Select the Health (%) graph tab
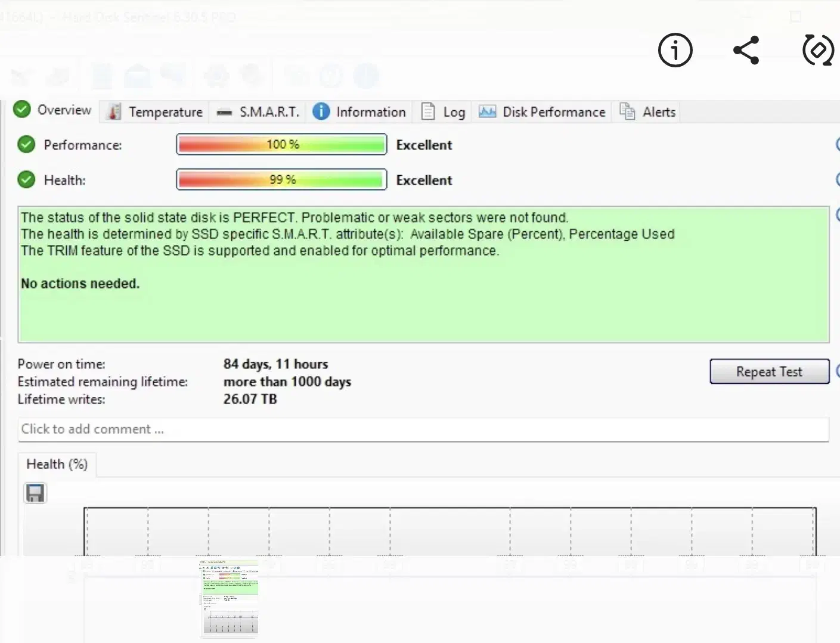 pyautogui.click(x=57, y=464)
